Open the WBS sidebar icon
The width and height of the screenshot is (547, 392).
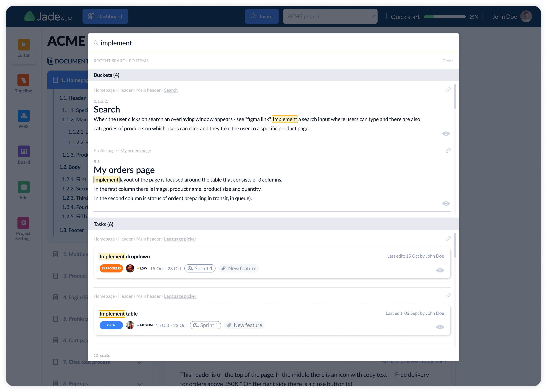24,116
